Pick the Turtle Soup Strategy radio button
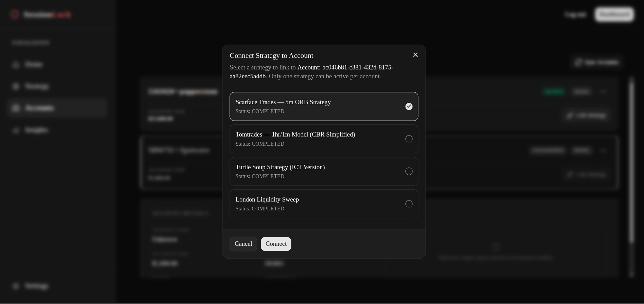Screen dimensions: 644x304 (409, 171)
